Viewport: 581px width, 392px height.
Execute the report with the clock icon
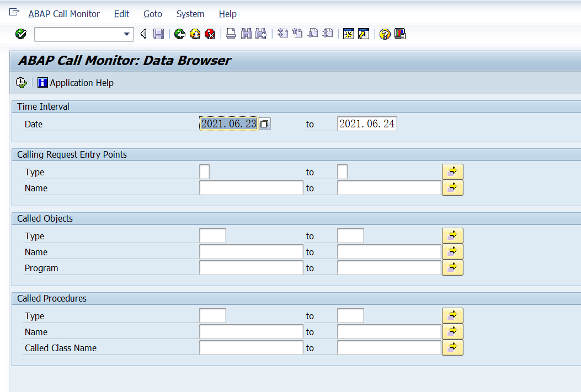tap(21, 82)
